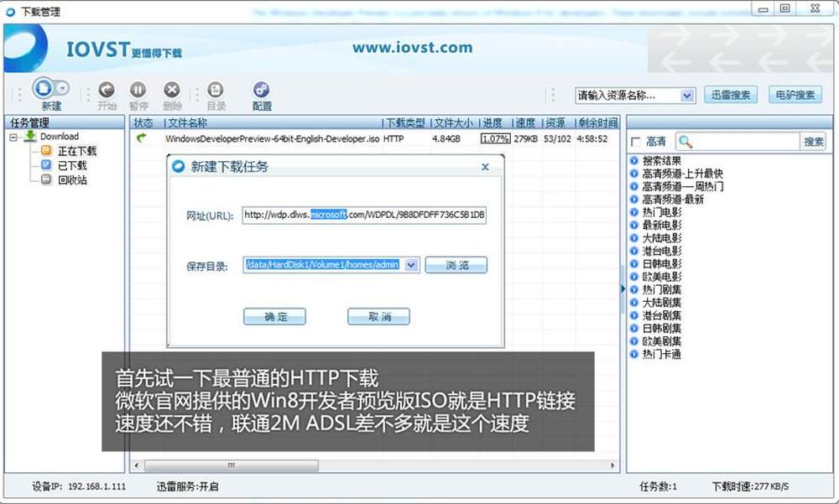Viewport: 839px width, 504px height.
Task: Open the 大陆剧集 category
Action: coord(661,302)
